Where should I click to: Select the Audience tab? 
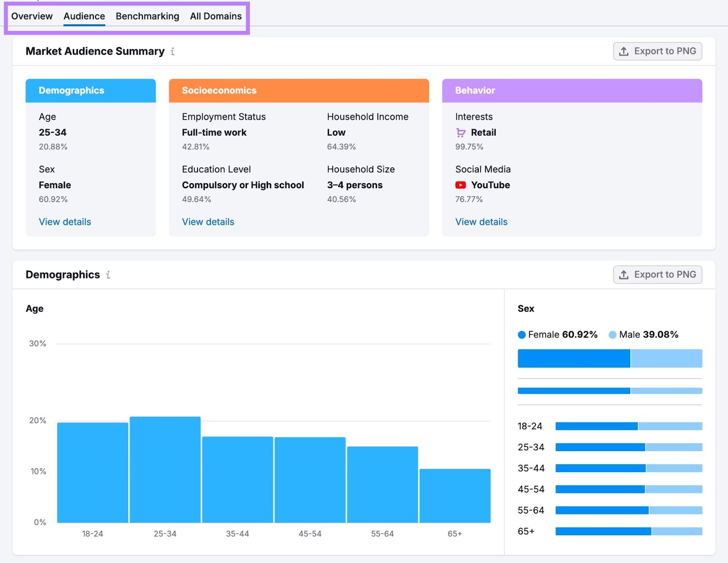84,16
